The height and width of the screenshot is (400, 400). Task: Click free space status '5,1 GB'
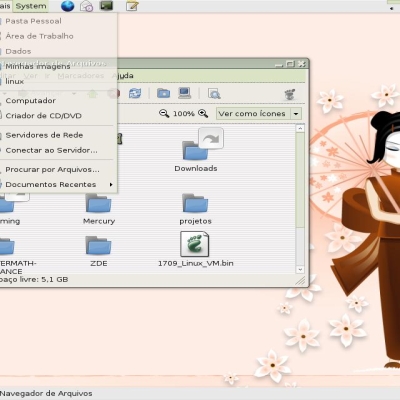point(55,280)
